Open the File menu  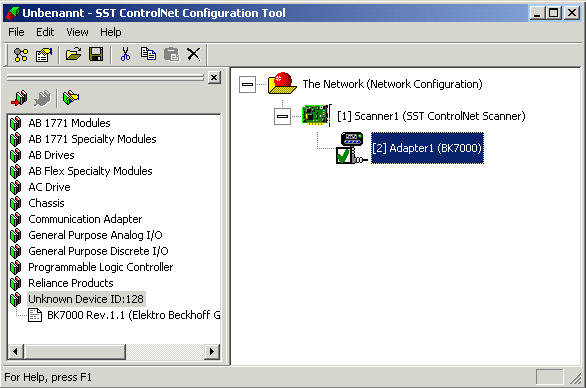coord(16,32)
